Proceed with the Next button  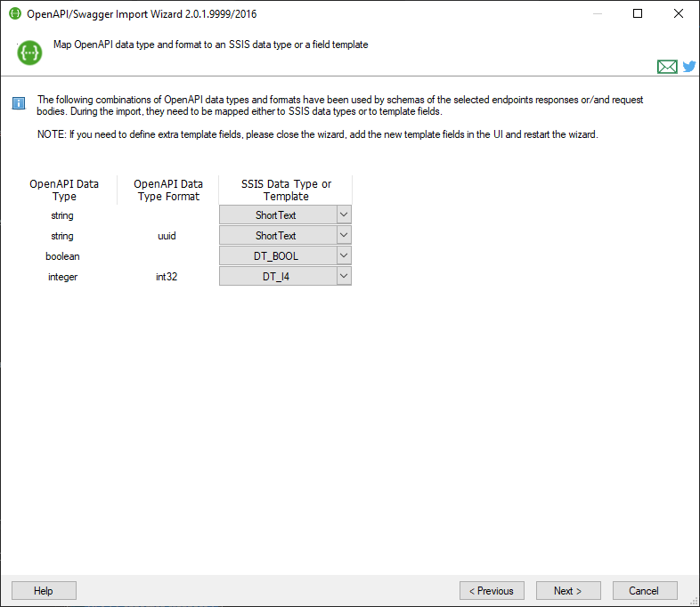tap(568, 590)
